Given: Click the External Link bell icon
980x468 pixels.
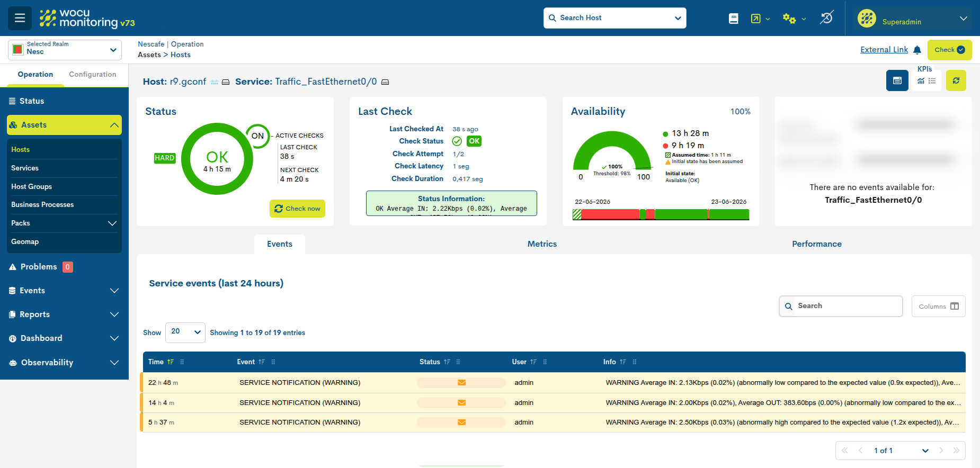Looking at the screenshot, I should pyautogui.click(x=917, y=50).
